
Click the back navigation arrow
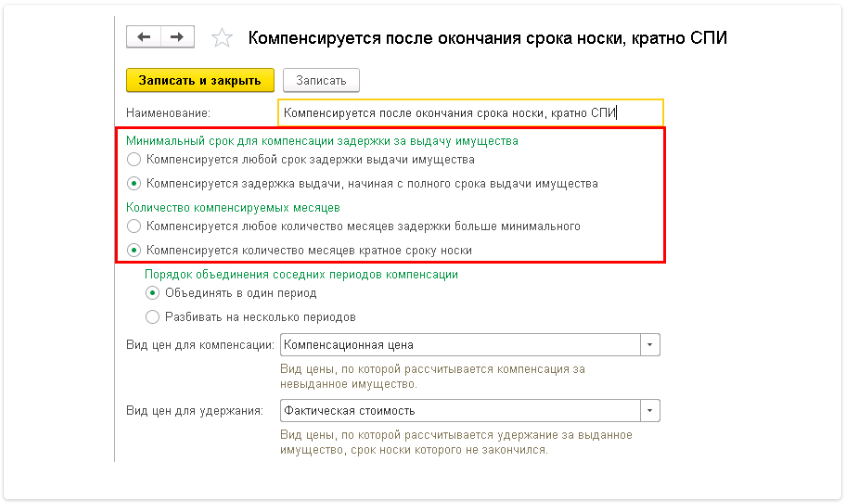pos(143,37)
